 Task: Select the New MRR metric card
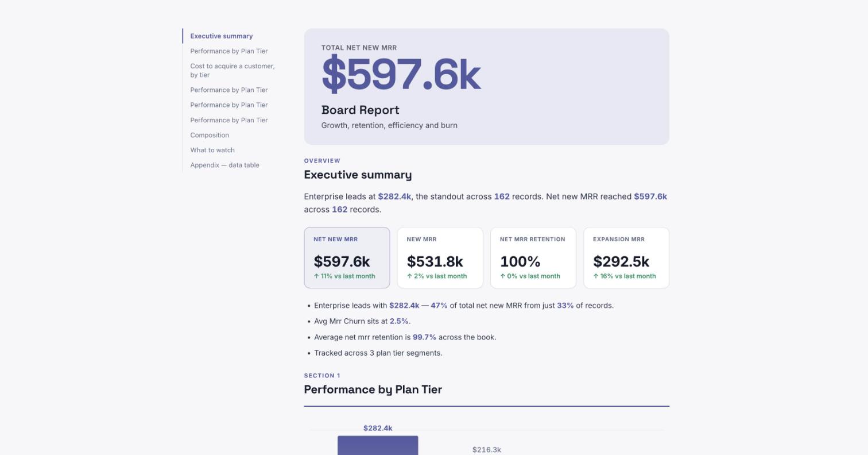click(440, 258)
